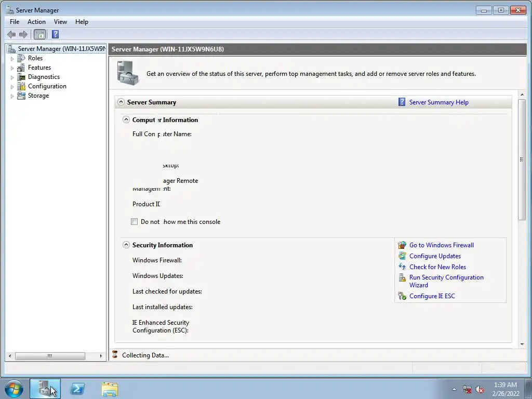Click the 'Last checked for updates:' label

tap(167, 291)
